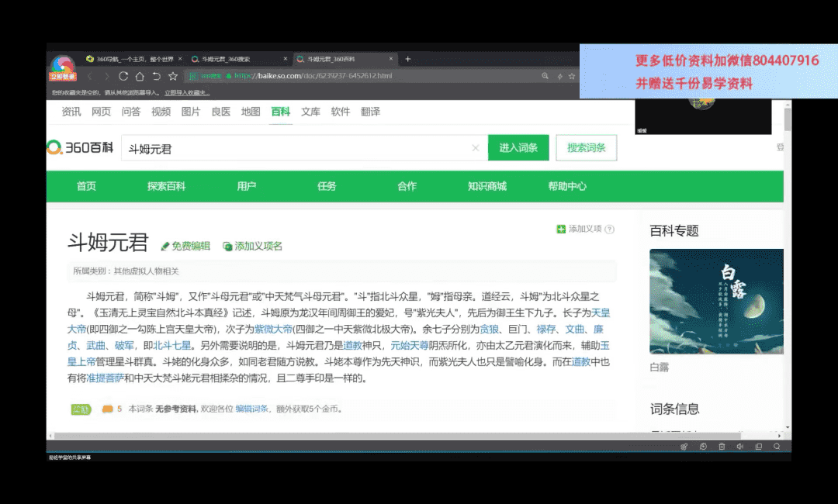Screen dimensions: 838x504
Task: Switch to the 斗姆元君_360搜索 tab
Action: click(233, 59)
